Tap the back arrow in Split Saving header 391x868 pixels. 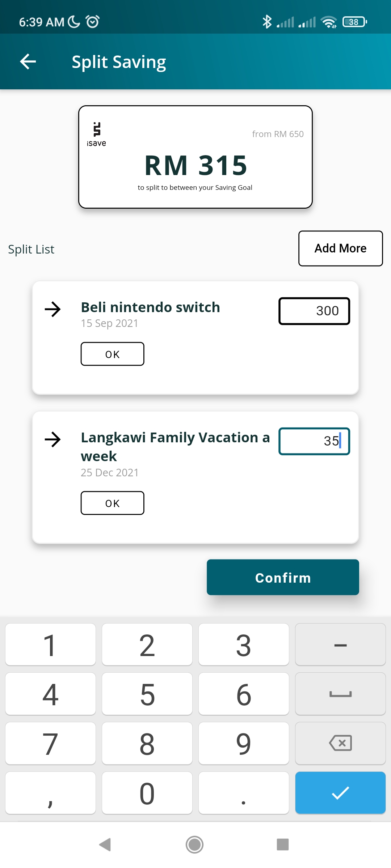[x=28, y=61]
